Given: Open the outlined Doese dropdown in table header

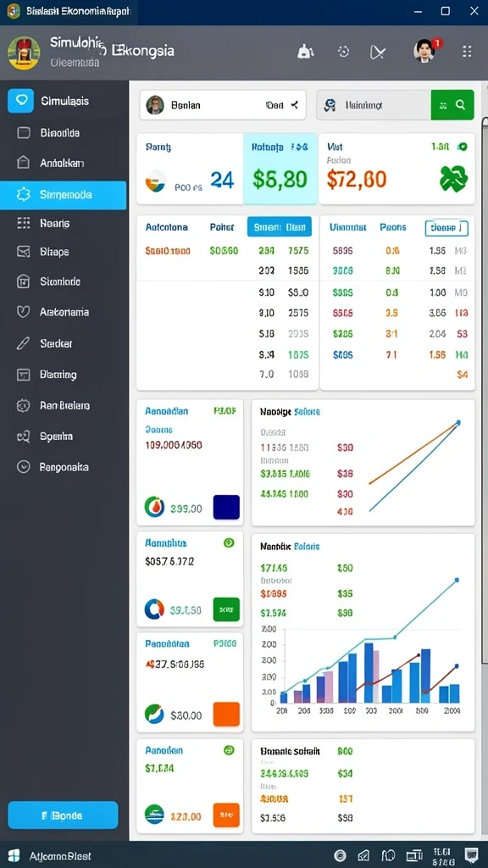Looking at the screenshot, I should [x=446, y=227].
